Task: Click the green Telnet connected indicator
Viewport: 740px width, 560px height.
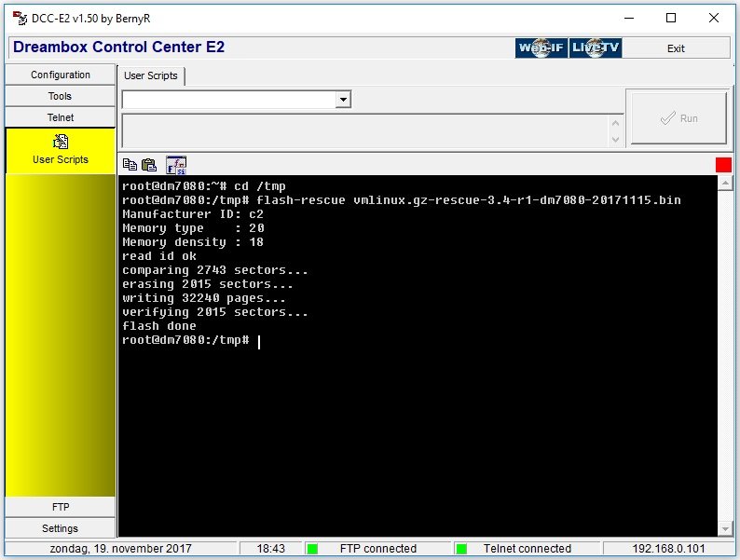Action: tap(461, 549)
